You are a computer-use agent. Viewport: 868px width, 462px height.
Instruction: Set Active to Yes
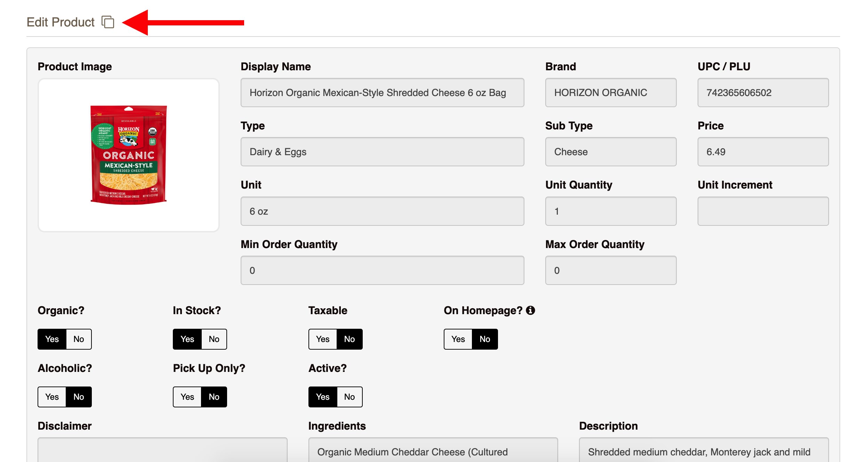[323, 397]
